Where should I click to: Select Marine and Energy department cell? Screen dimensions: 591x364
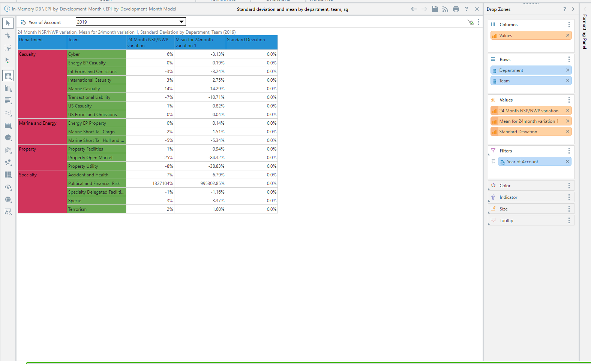(42, 131)
